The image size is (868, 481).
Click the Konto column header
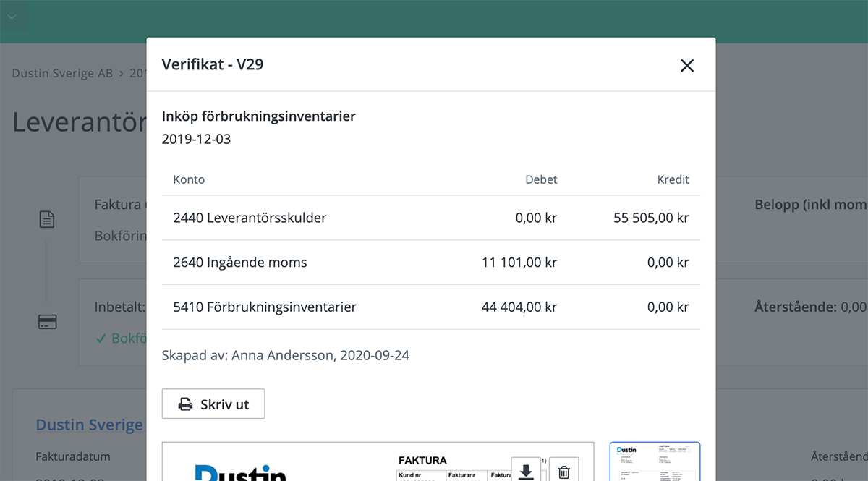pos(189,179)
